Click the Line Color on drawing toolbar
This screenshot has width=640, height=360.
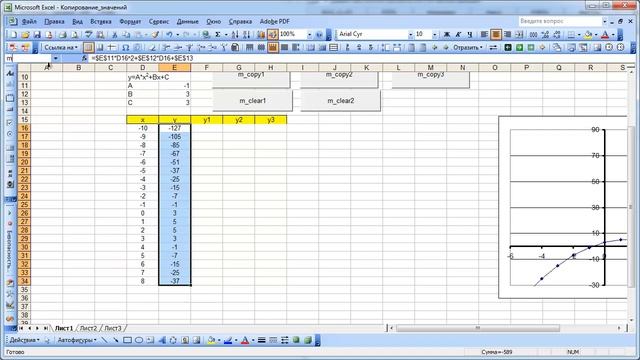pos(228,340)
